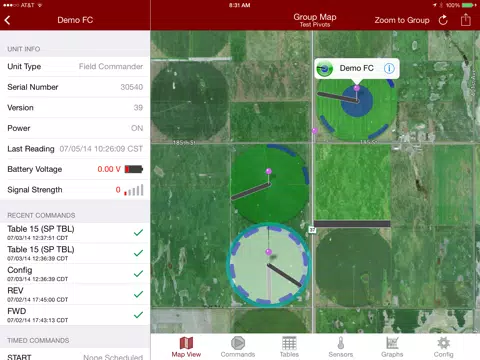Select the Map View tab

(x=186, y=347)
